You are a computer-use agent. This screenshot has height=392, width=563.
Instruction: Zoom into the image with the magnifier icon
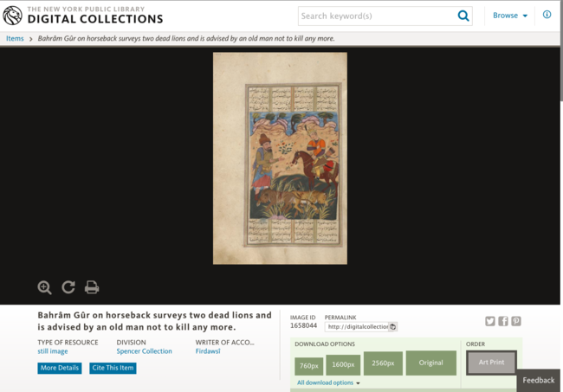pos(44,287)
